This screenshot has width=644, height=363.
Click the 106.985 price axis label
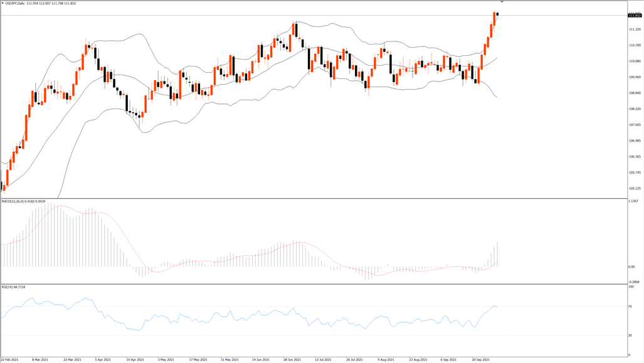635,141
